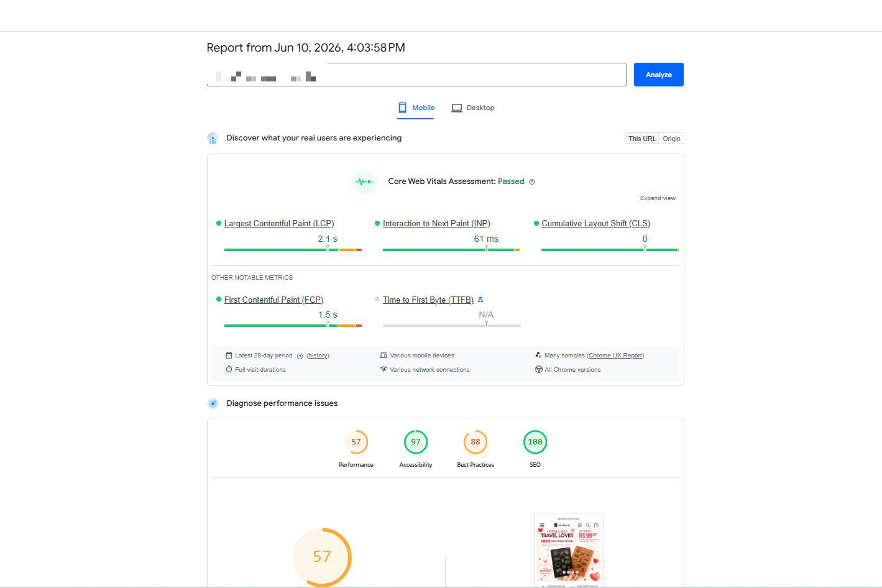Viewport: 882px width, 588px height.
Task: Click Expand view
Action: [x=658, y=198]
